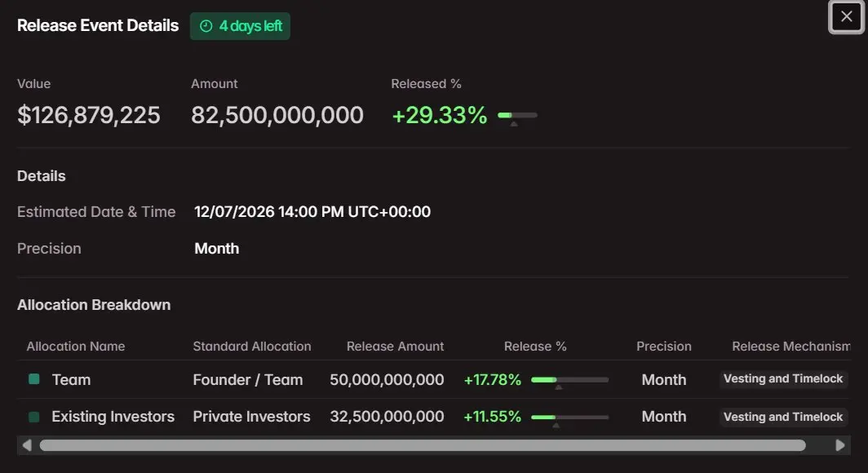Click the clock icon in countdown badge
The width and height of the screenshot is (868, 473).
click(x=206, y=26)
